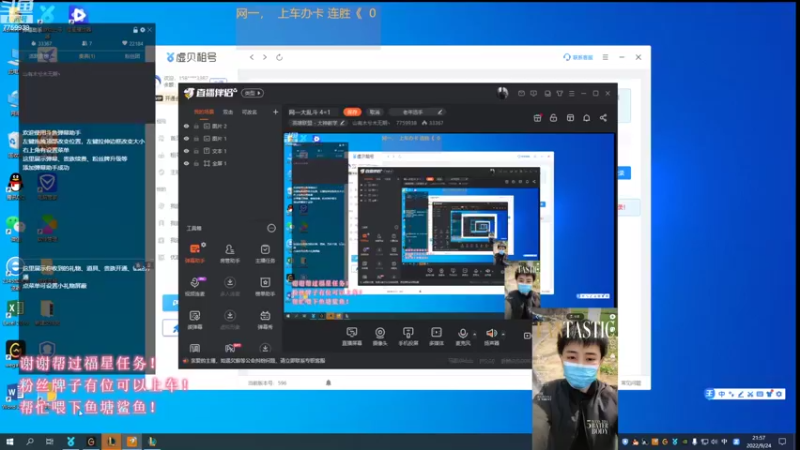Open the 视频连麦 tool

tap(194, 286)
